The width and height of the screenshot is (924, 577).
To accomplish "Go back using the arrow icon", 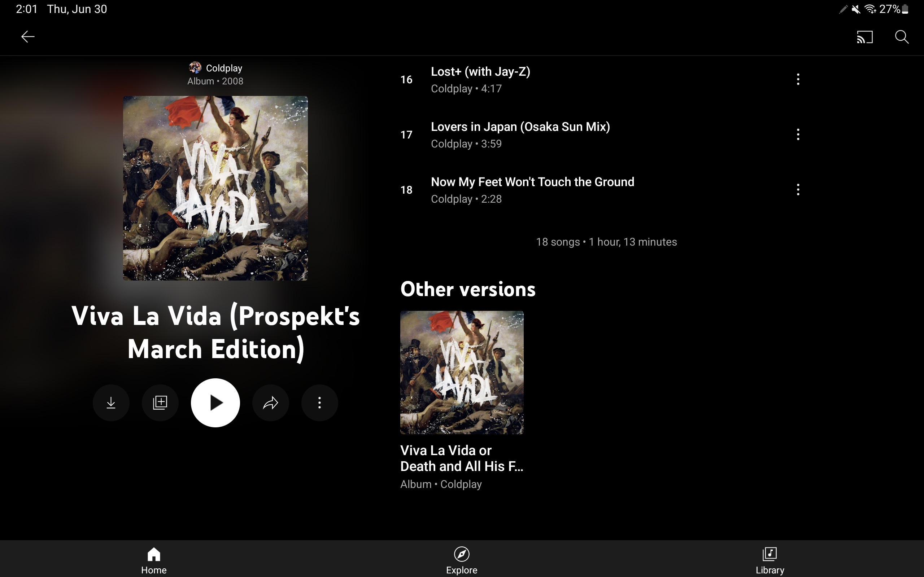I will pos(28,37).
